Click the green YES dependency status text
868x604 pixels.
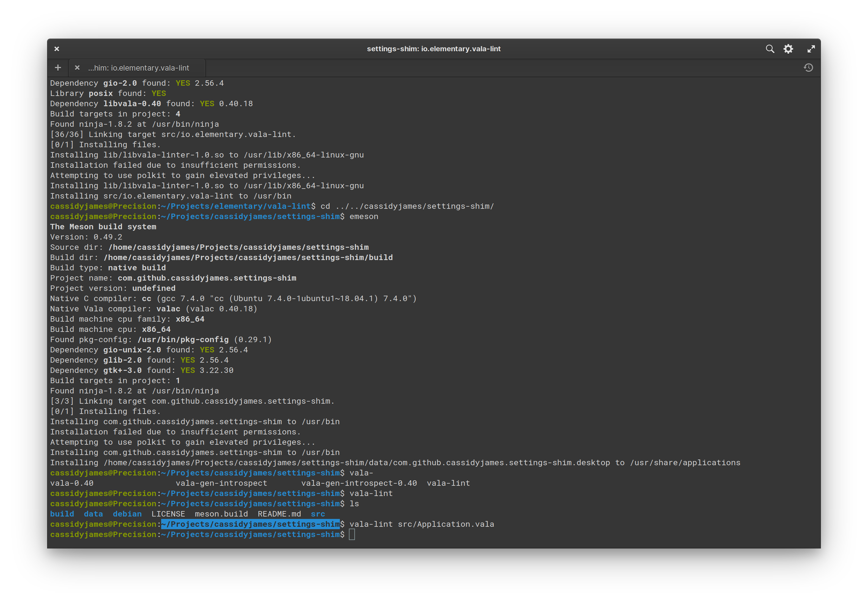click(x=183, y=83)
